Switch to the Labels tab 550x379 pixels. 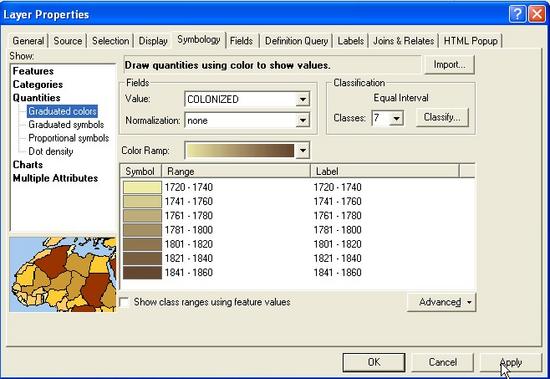click(x=350, y=41)
